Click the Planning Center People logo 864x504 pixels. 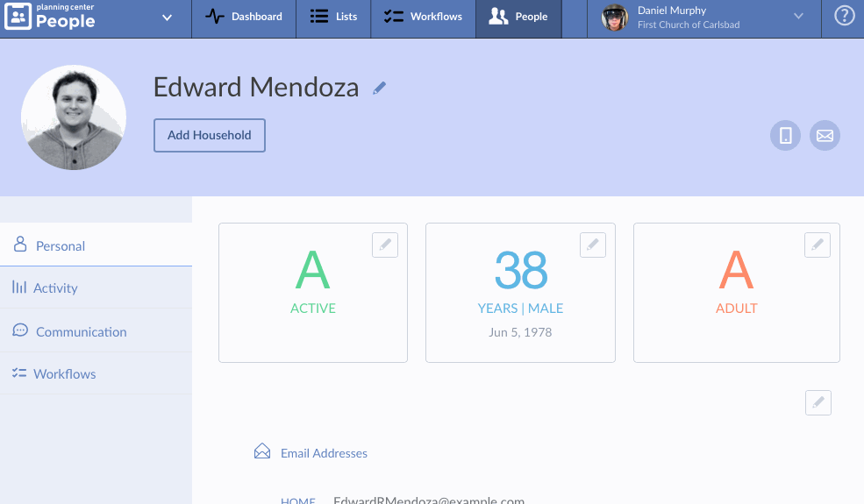click(50, 17)
